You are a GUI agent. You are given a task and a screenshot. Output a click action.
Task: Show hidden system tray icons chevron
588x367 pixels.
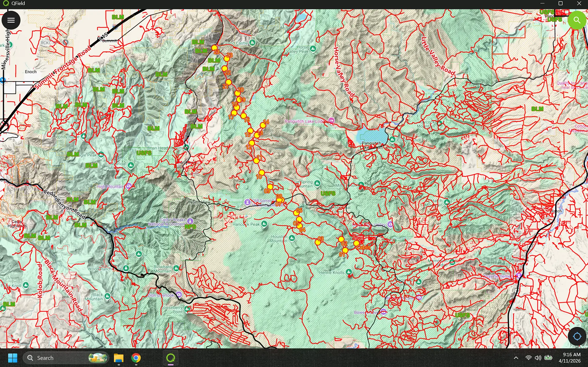516,358
